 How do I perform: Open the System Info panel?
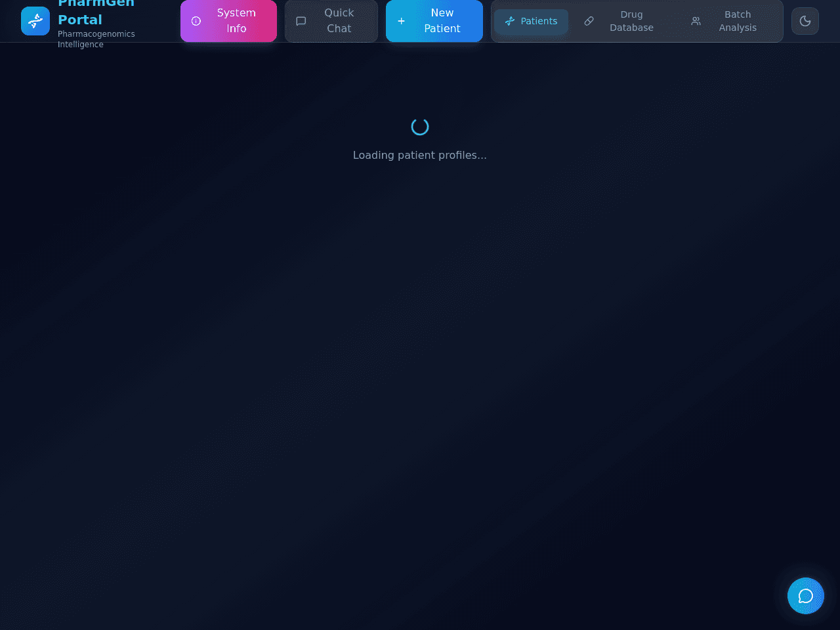pyautogui.click(x=228, y=21)
